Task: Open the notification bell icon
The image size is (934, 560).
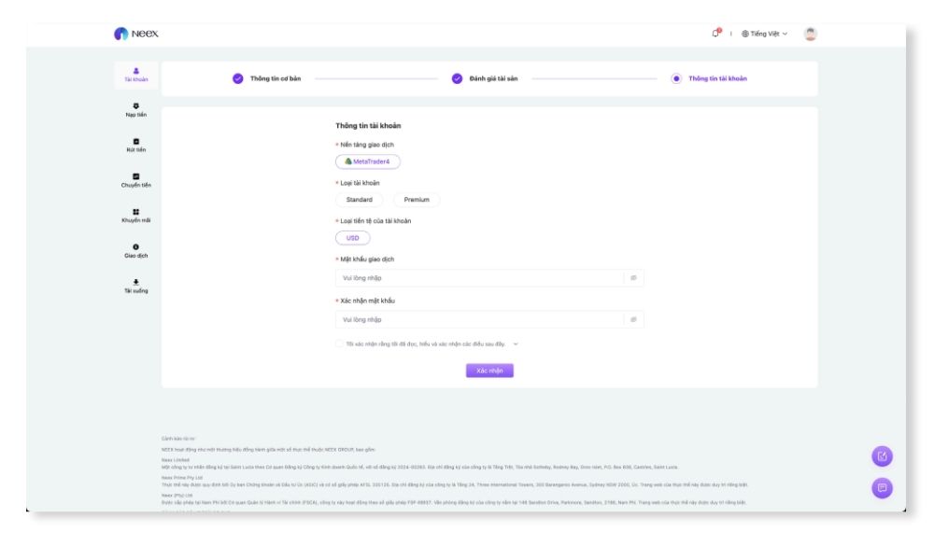Action: (x=716, y=34)
